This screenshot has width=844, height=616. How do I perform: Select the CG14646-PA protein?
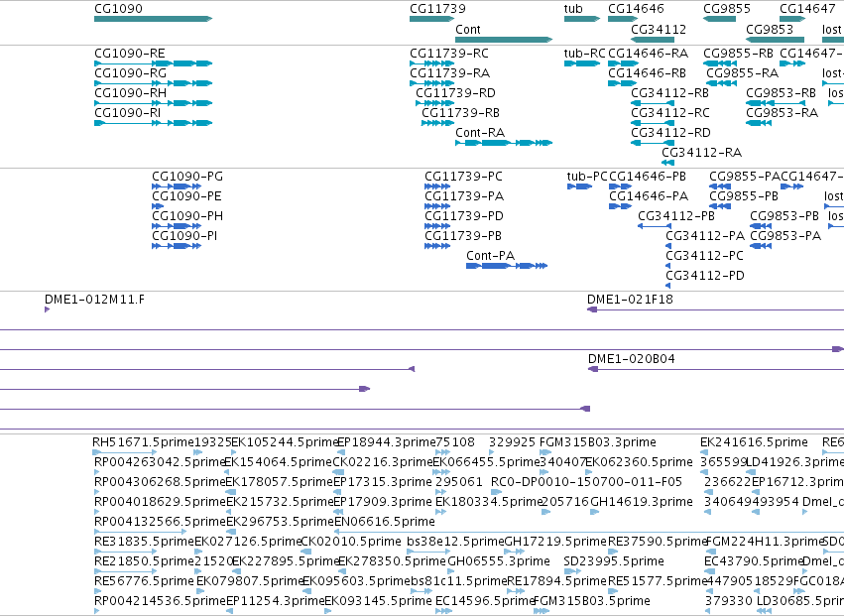[621, 206]
